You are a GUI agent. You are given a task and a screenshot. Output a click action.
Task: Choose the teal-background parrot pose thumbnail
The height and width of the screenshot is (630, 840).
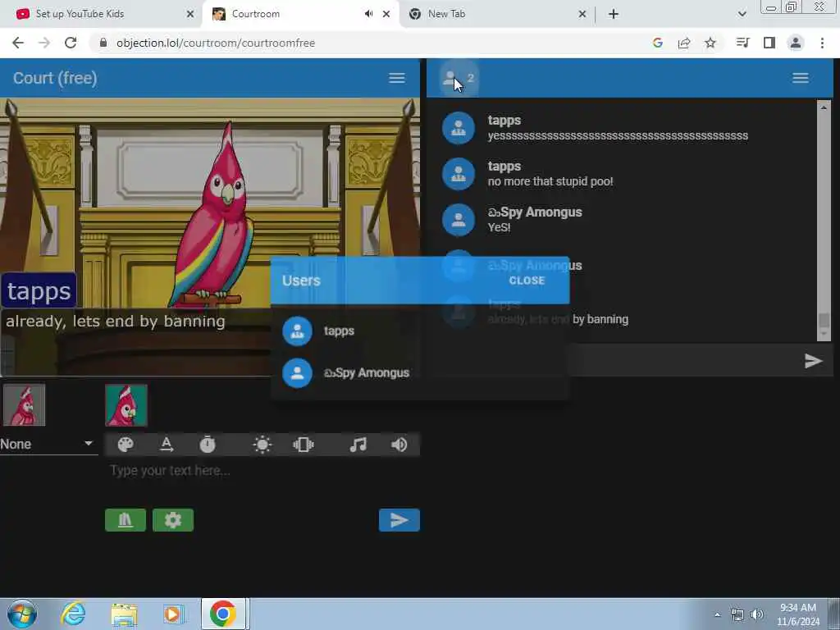click(x=126, y=405)
